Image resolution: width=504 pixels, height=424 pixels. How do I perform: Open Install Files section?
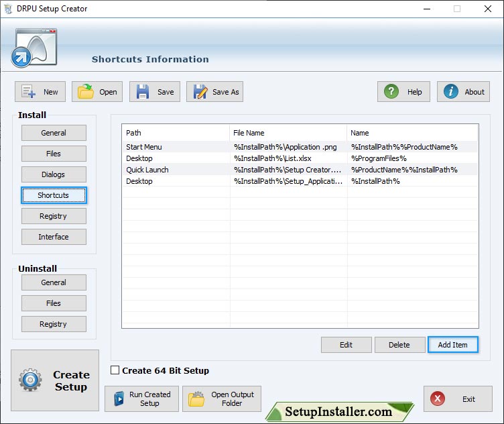point(54,154)
